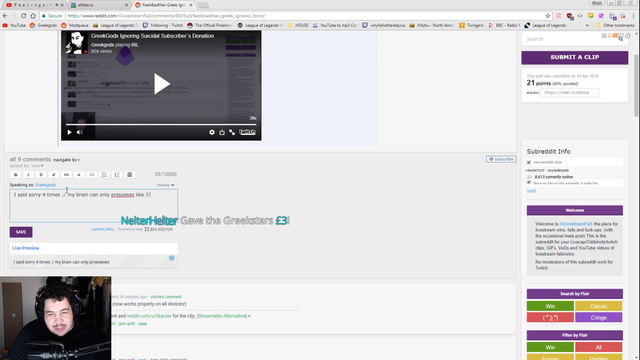This screenshot has height=360, width=640.
Task: Change the 'sorted by: new' comment sort dropdown
Action: coord(27,166)
